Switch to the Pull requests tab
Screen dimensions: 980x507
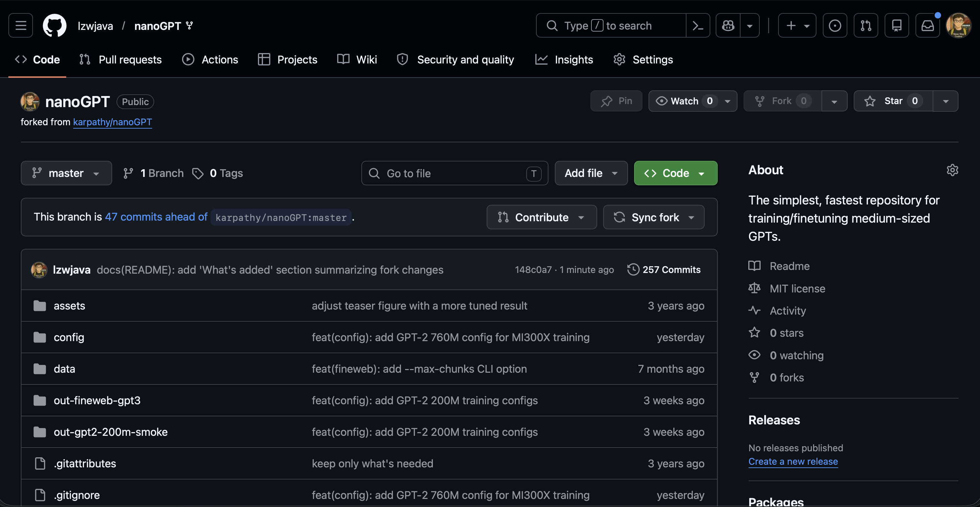pos(121,59)
